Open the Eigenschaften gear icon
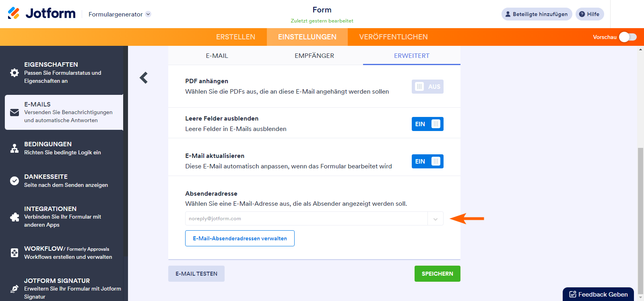This screenshot has height=301, width=644. pyautogui.click(x=14, y=73)
